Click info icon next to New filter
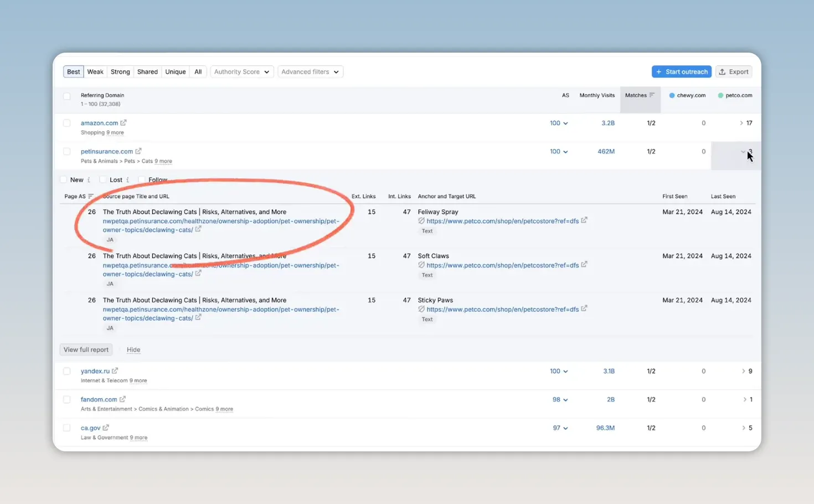The image size is (814, 504). (x=89, y=180)
